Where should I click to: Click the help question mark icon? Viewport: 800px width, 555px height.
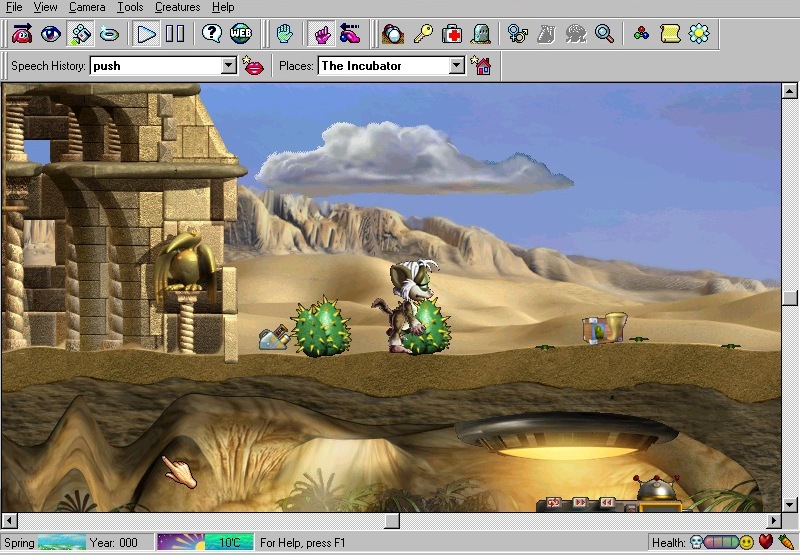coord(211,34)
